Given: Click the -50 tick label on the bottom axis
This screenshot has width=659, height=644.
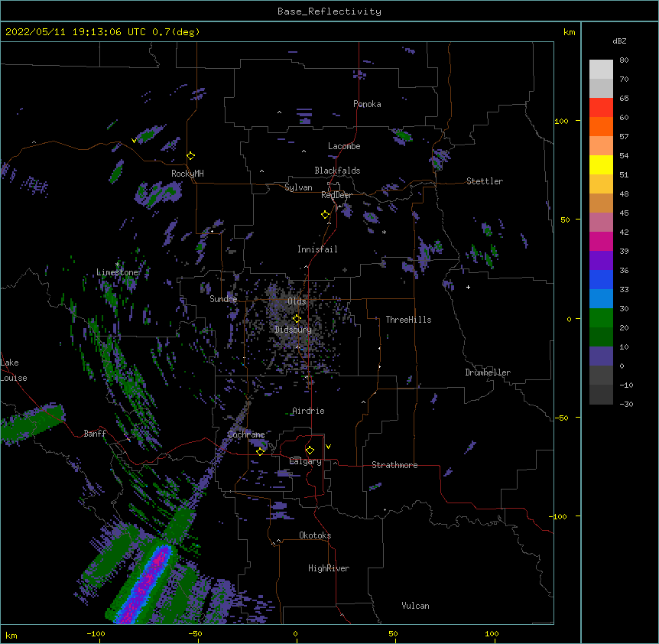Looking at the screenshot, I should pyautogui.click(x=195, y=633).
